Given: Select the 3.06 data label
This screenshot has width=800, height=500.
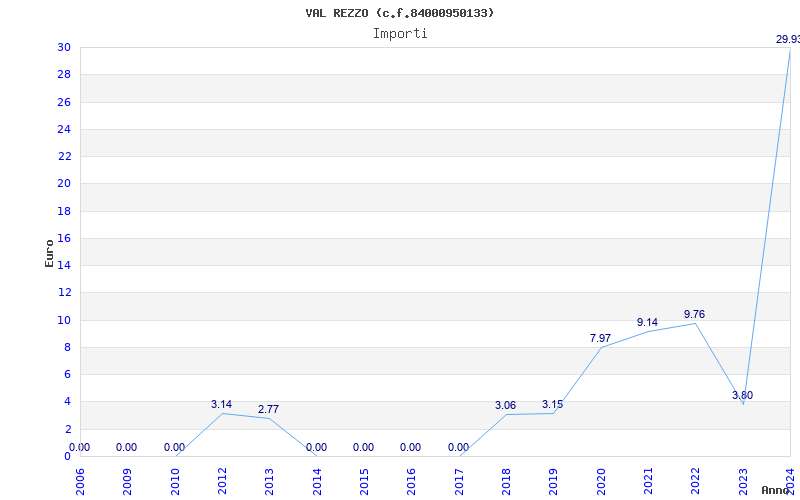Looking at the screenshot, I should tap(506, 406).
